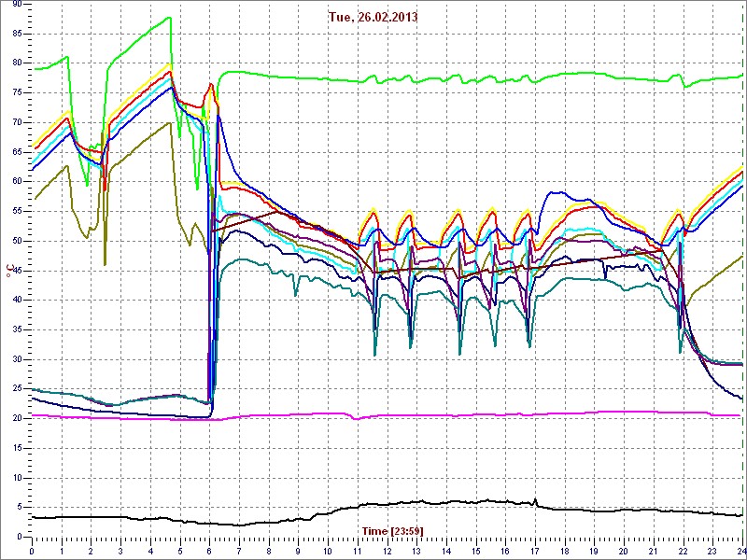Viewport: 747px width, 560px height.
Task: Pick hour 6 on the time axis
Action: (x=209, y=551)
